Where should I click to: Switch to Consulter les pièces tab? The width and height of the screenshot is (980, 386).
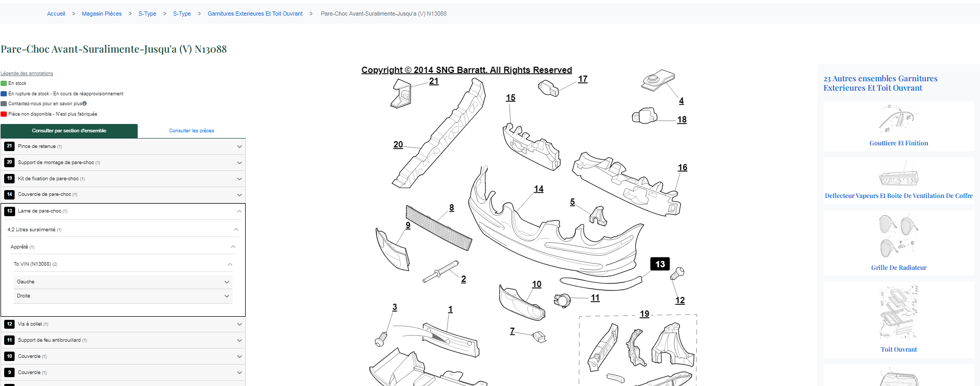(x=191, y=131)
